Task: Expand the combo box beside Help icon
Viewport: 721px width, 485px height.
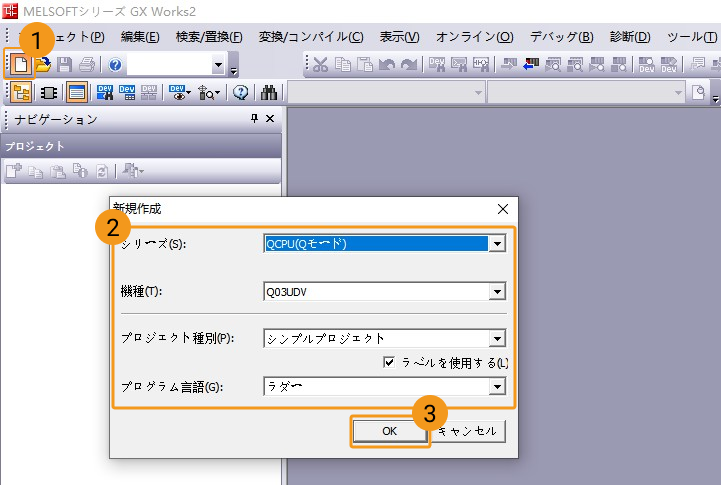Action: pos(218,65)
